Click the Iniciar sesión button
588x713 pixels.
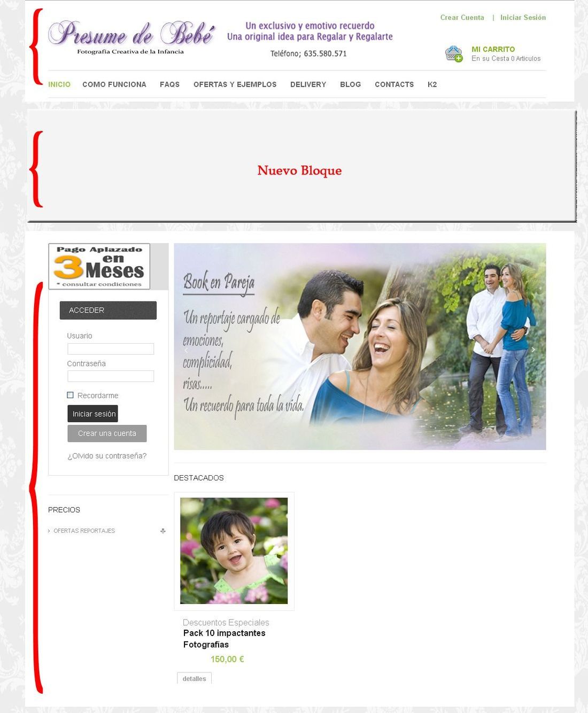(x=92, y=414)
